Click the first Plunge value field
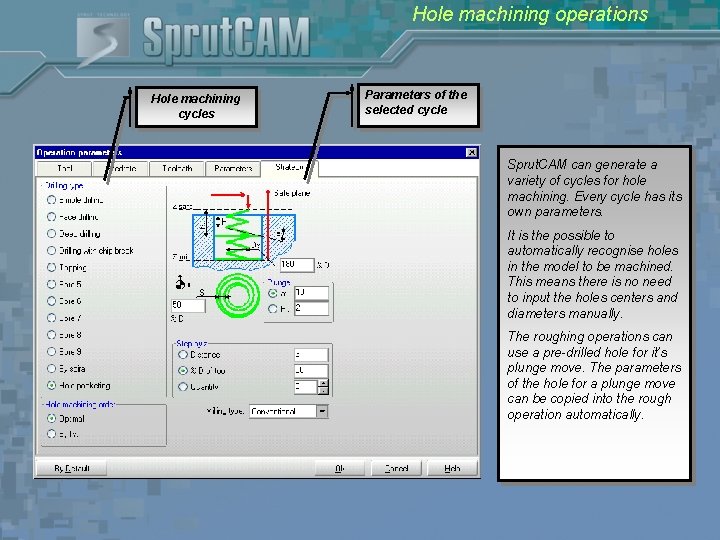The width and height of the screenshot is (720, 540). 311,293
